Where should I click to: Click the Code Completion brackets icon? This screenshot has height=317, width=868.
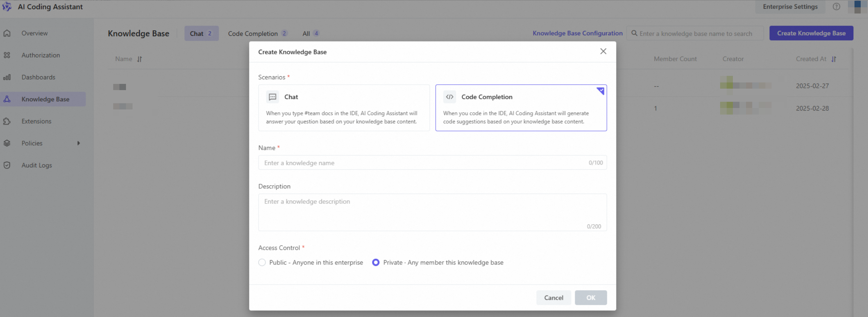450,97
